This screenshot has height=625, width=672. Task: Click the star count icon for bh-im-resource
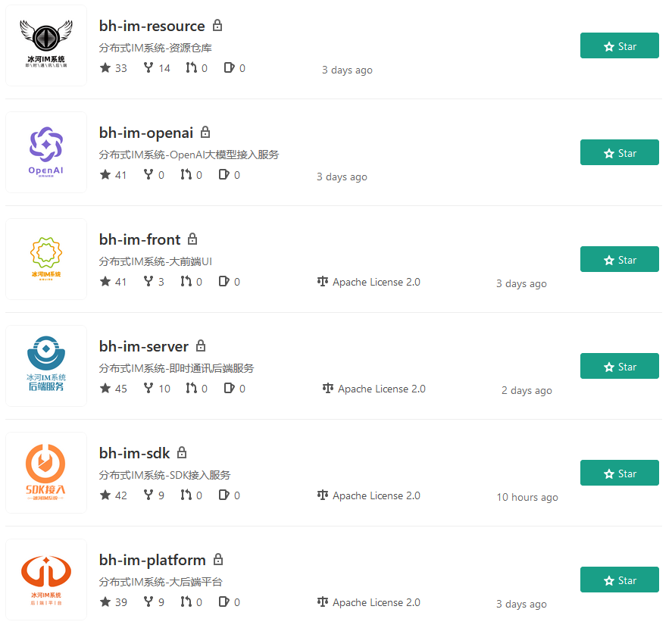coord(105,67)
